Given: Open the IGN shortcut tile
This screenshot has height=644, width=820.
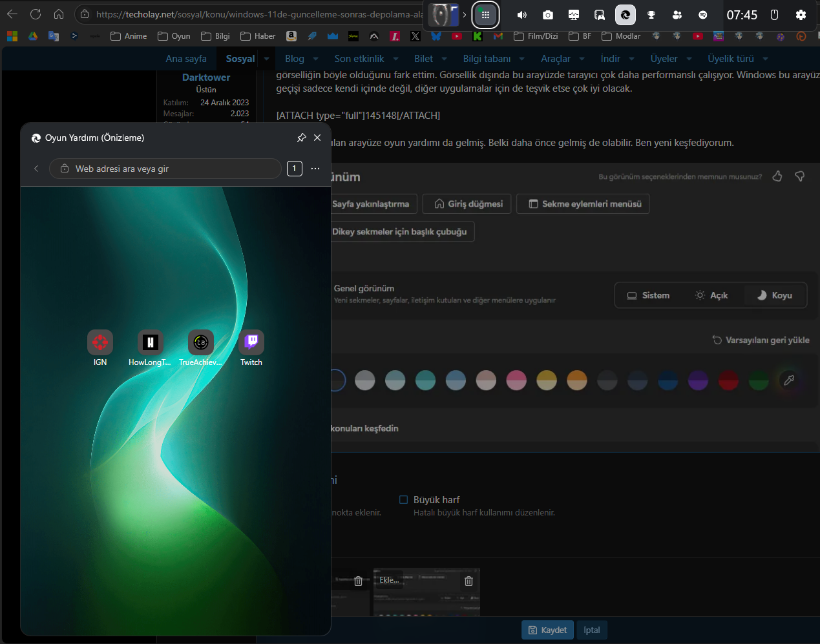Looking at the screenshot, I should tap(100, 348).
